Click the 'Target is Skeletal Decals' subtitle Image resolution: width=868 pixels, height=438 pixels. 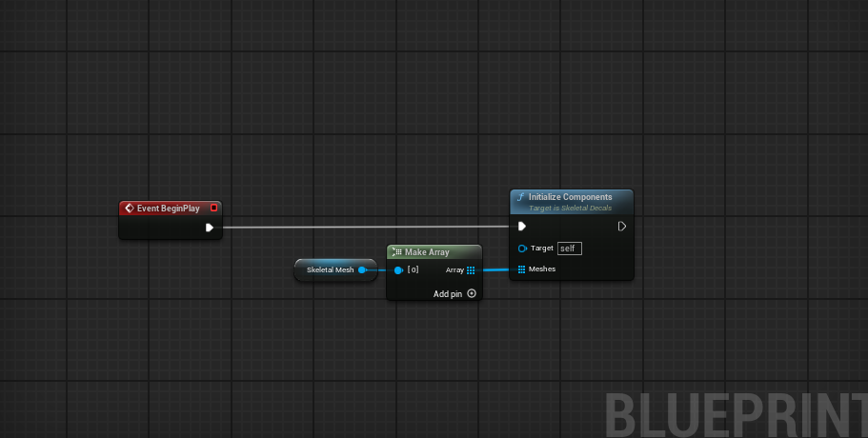point(570,208)
